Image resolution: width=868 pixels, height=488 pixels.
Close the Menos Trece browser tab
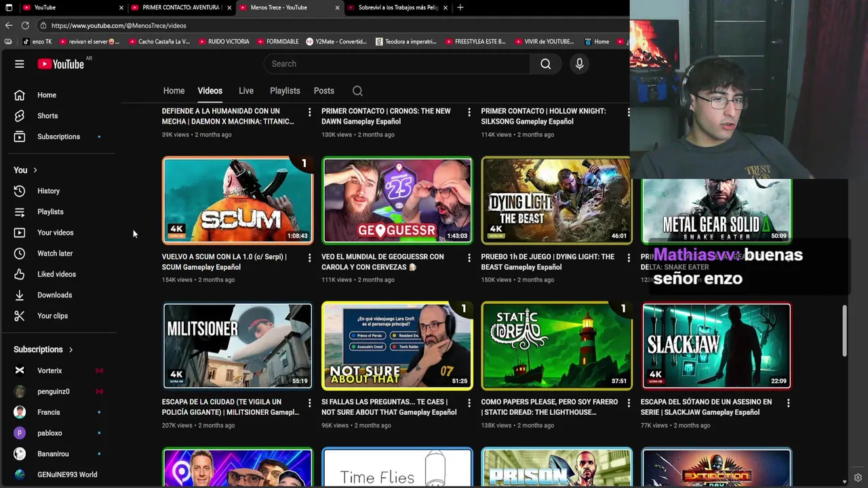[337, 7]
